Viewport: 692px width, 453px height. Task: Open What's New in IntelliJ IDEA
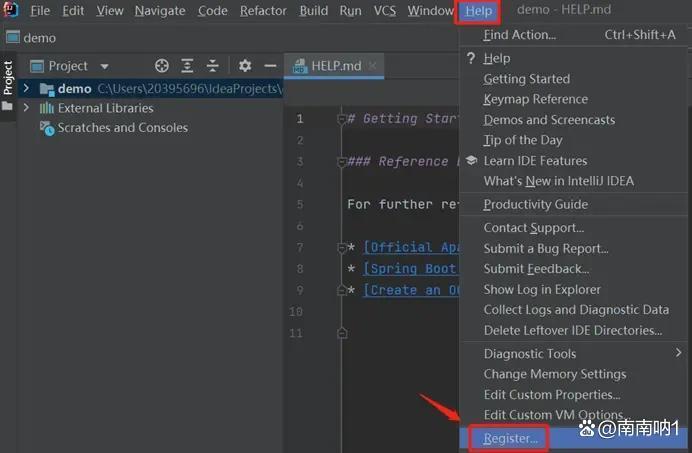tap(574, 181)
